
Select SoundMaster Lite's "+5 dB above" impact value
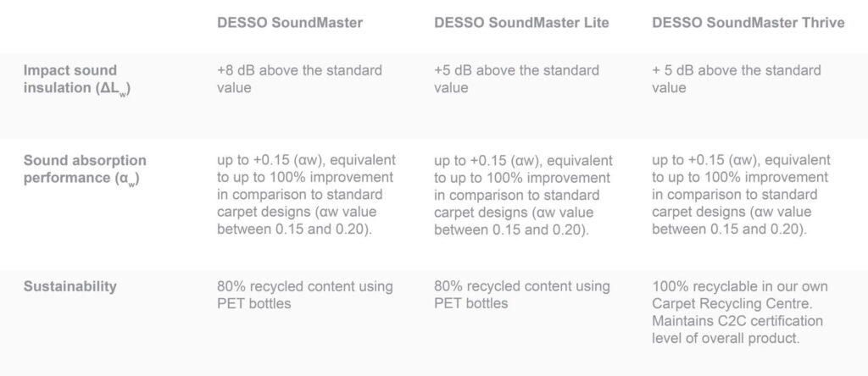pyautogui.click(x=516, y=71)
